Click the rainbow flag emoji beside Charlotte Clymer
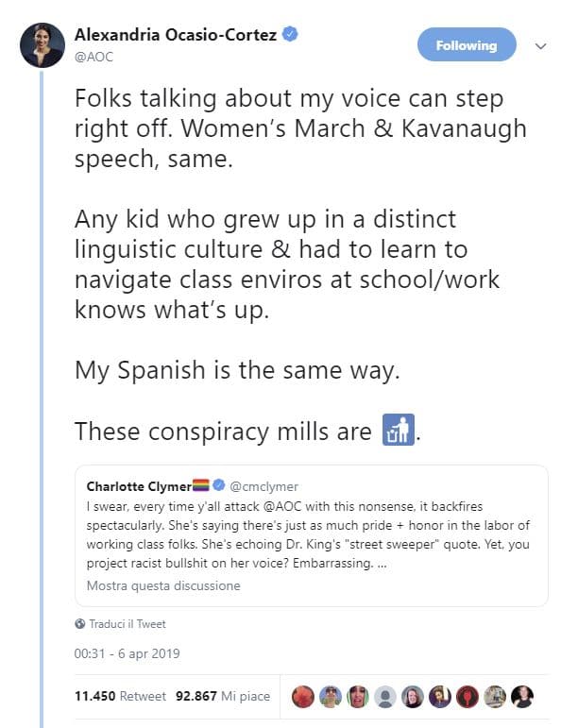 point(200,486)
